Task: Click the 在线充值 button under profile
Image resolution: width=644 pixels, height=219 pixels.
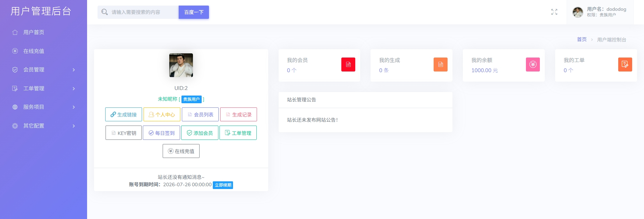Action: click(181, 151)
